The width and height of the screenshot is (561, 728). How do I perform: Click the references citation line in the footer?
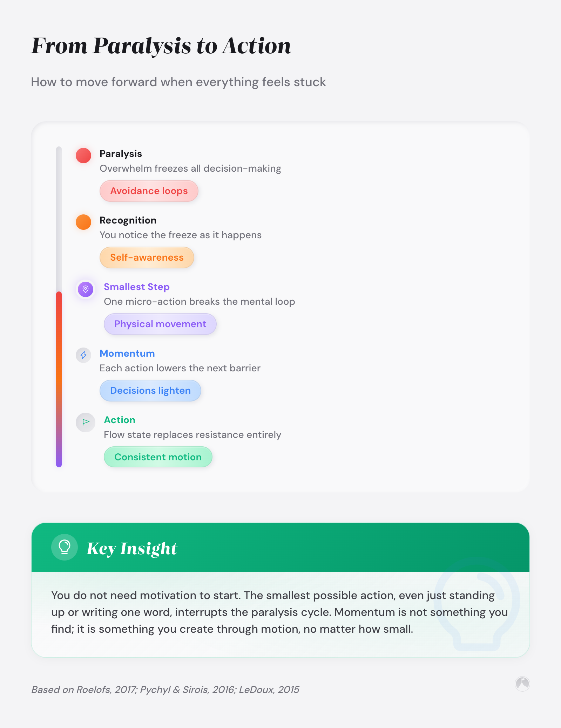pos(165,689)
